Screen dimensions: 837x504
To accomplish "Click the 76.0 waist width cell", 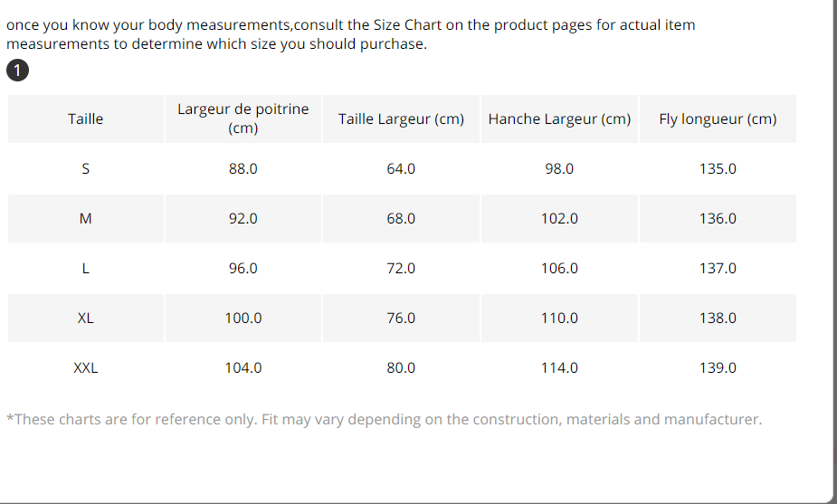I will tap(401, 319).
